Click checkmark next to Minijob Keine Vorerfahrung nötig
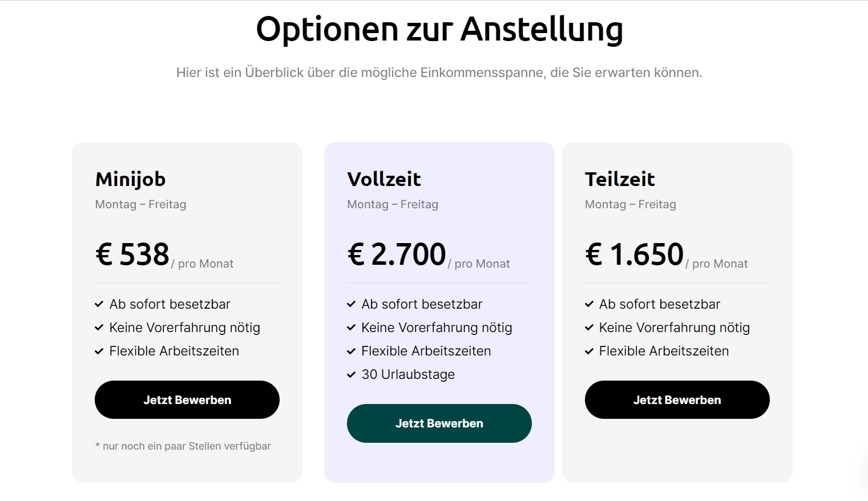The width and height of the screenshot is (868, 501). [x=99, y=328]
